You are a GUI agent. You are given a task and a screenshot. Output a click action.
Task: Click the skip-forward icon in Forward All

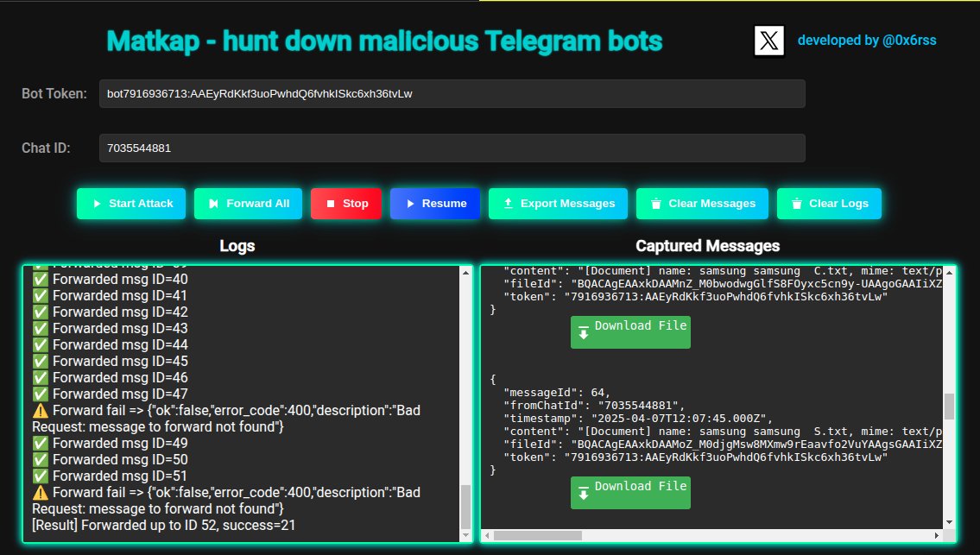pyautogui.click(x=214, y=204)
